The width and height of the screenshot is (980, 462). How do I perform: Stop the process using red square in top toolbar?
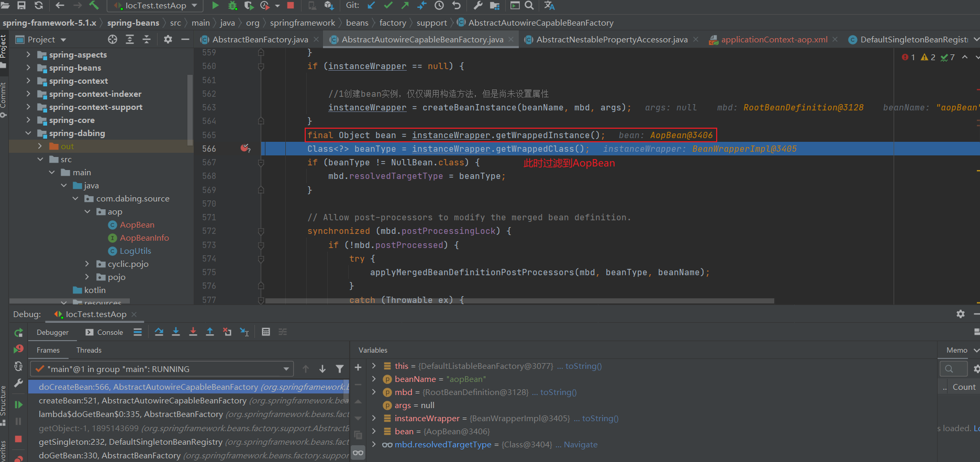[291, 5]
